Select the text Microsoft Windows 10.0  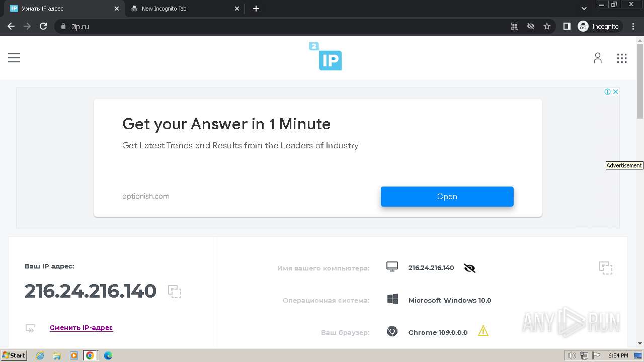(450, 300)
